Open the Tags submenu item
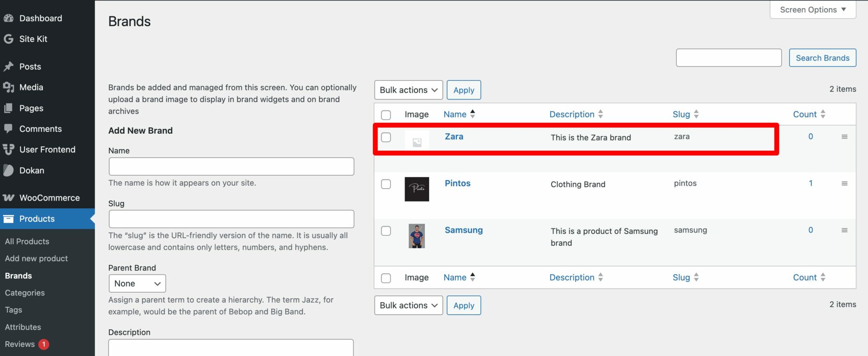 [14, 310]
